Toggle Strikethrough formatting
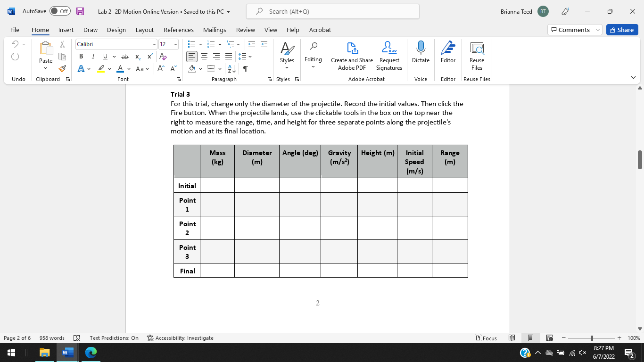644x362 pixels. pyautogui.click(x=125, y=57)
